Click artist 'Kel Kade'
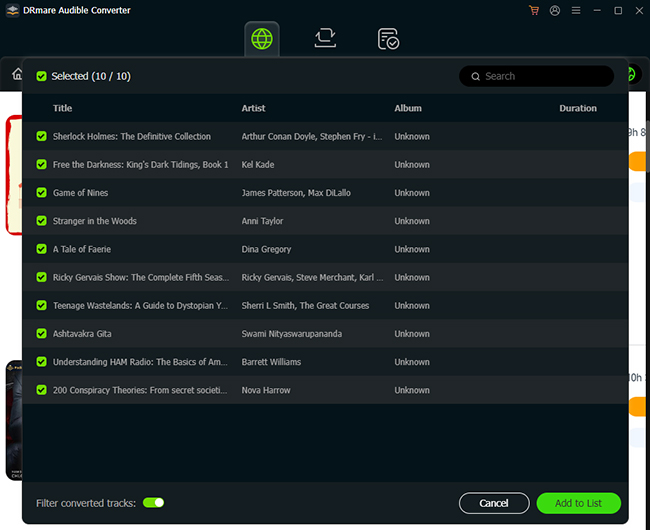Image resolution: width=650 pixels, height=530 pixels. [258, 165]
